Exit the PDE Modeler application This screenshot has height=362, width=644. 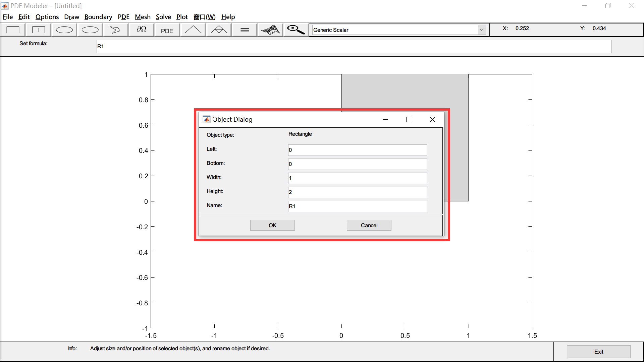coord(598,351)
